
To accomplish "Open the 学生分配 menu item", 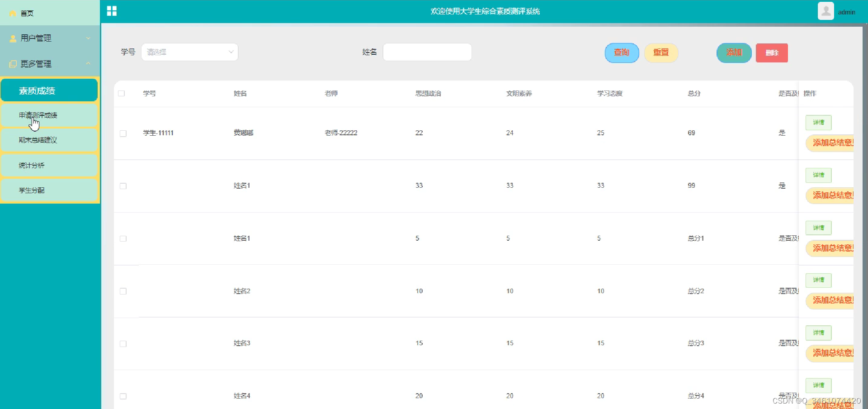I will [49, 190].
